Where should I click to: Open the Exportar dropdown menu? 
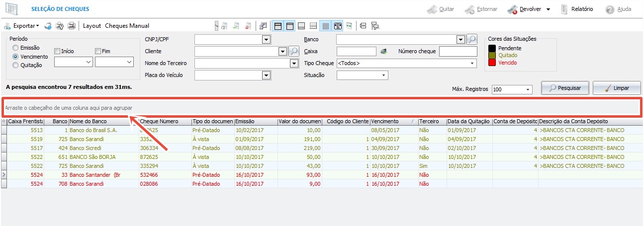point(22,25)
